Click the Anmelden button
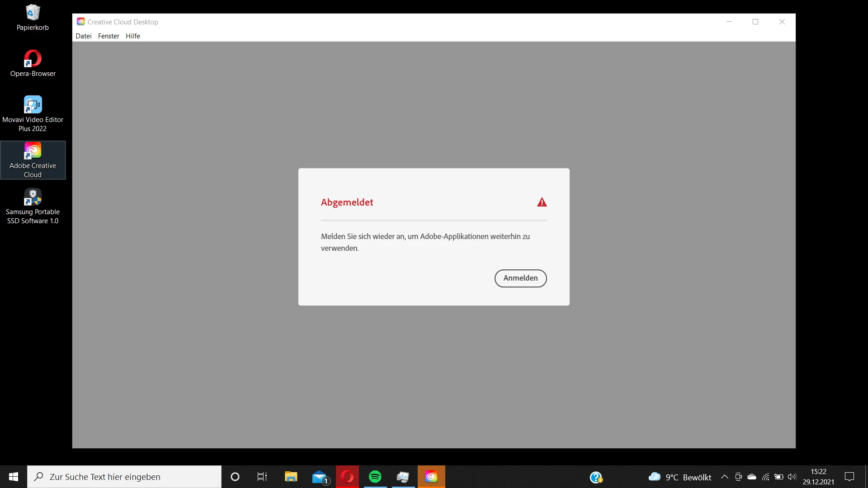 [520, 278]
